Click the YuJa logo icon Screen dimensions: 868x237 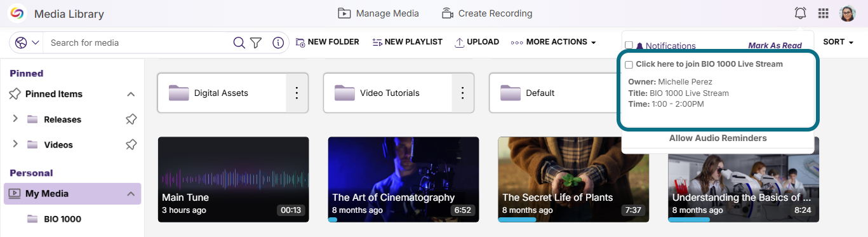[x=17, y=13]
